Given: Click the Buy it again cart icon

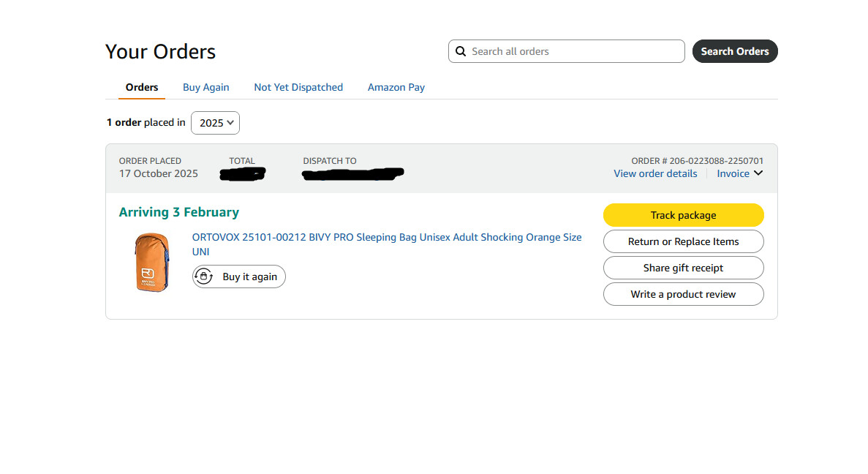Looking at the screenshot, I should point(204,276).
